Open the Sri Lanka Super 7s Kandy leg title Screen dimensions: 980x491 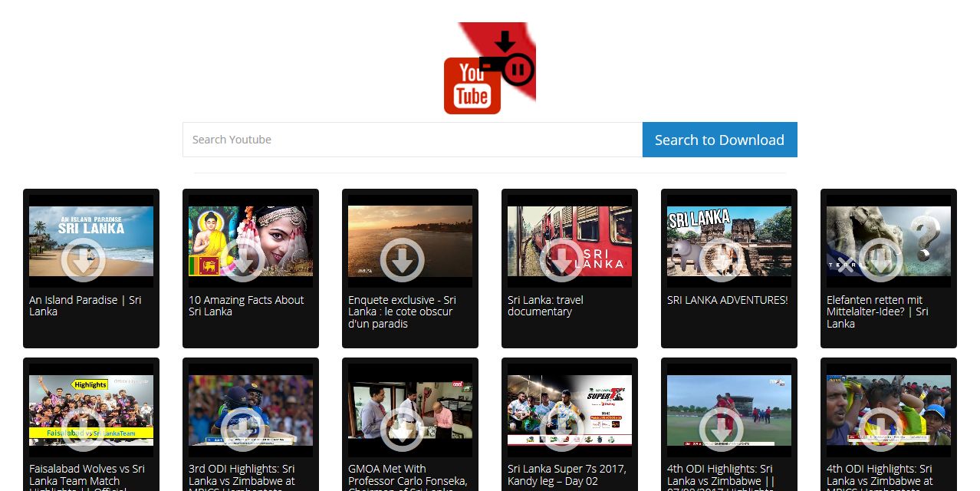(x=567, y=474)
